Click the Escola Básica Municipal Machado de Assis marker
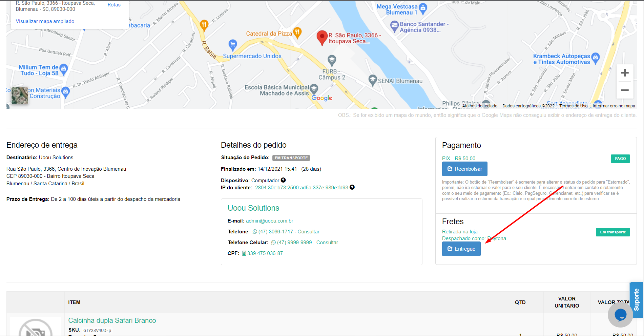The width and height of the screenshot is (644, 336). point(314,90)
